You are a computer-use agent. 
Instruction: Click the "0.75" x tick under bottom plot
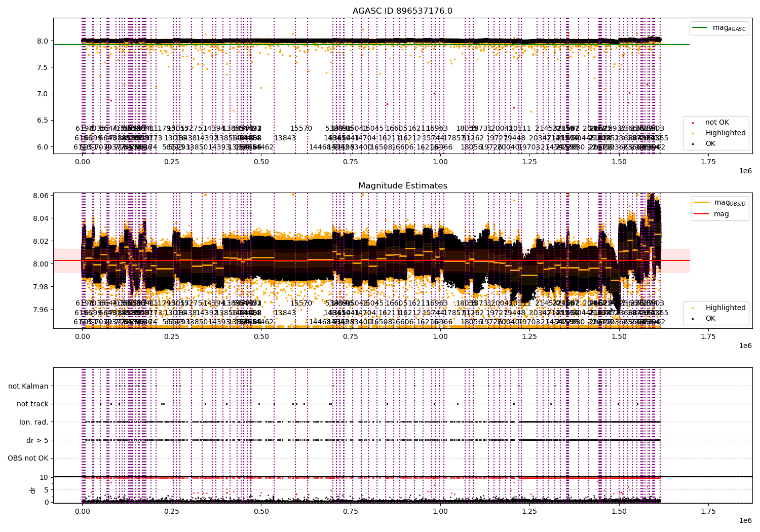tap(351, 511)
